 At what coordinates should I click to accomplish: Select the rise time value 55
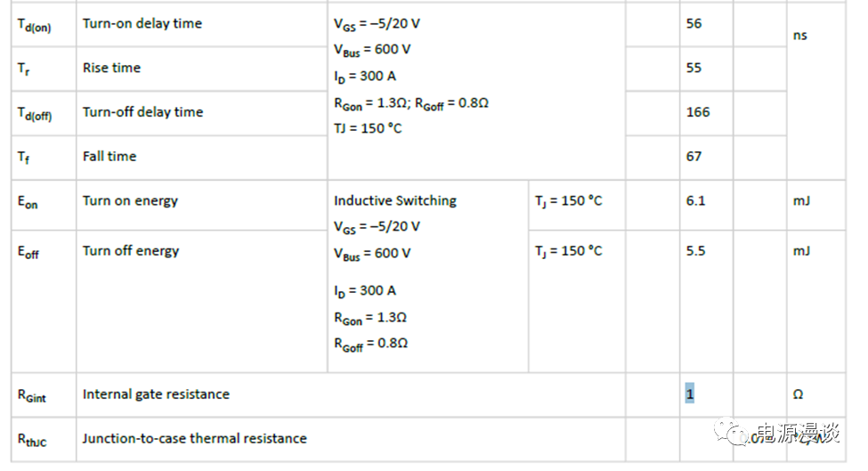(694, 68)
